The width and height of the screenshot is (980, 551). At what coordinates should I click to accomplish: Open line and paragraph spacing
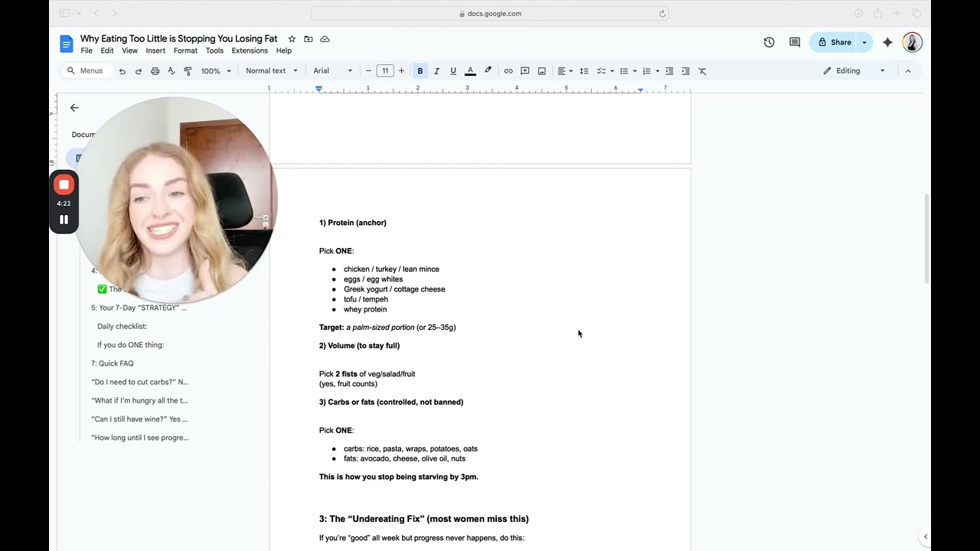coord(584,71)
